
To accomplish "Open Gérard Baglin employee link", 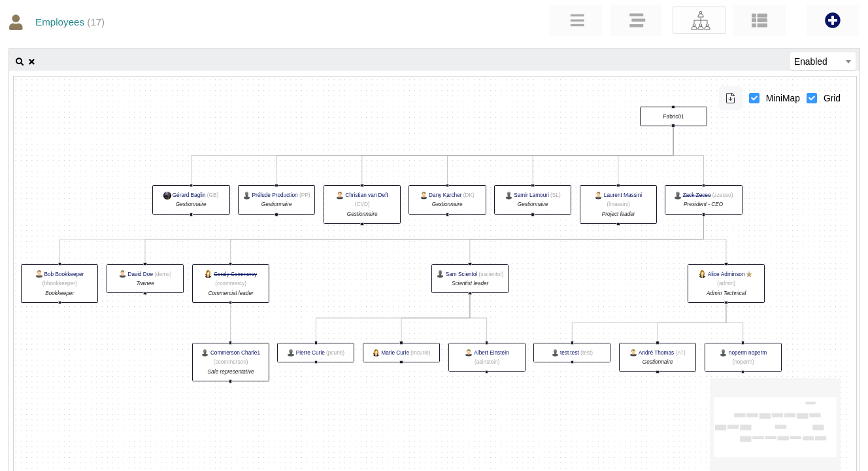I will tap(189, 195).
